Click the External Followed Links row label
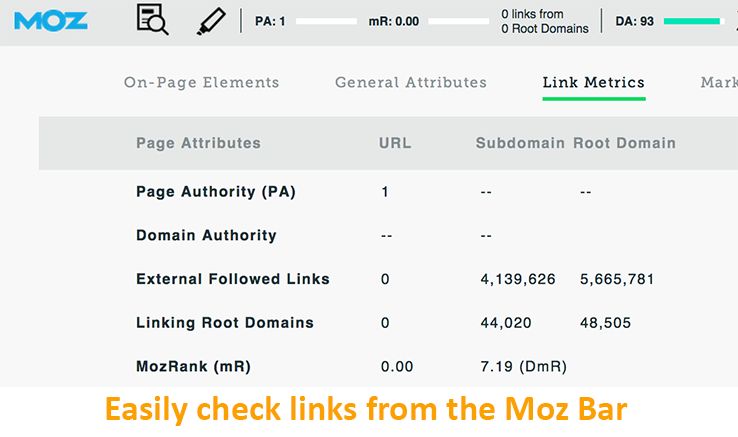 coord(233,279)
